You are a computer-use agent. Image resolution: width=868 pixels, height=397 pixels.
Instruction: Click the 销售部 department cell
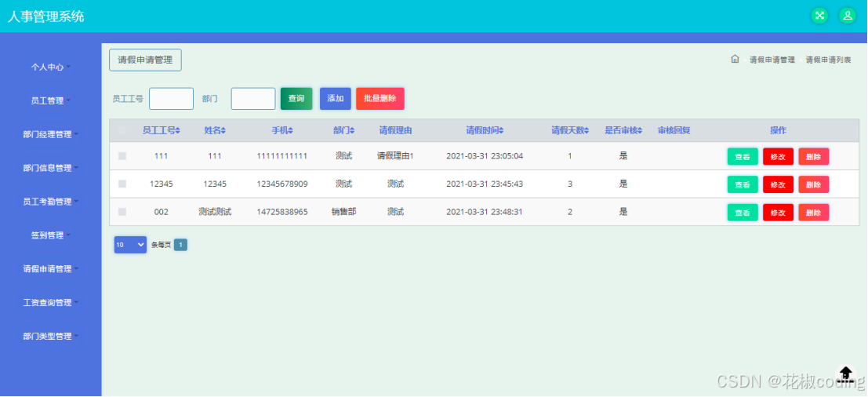pos(343,212)
